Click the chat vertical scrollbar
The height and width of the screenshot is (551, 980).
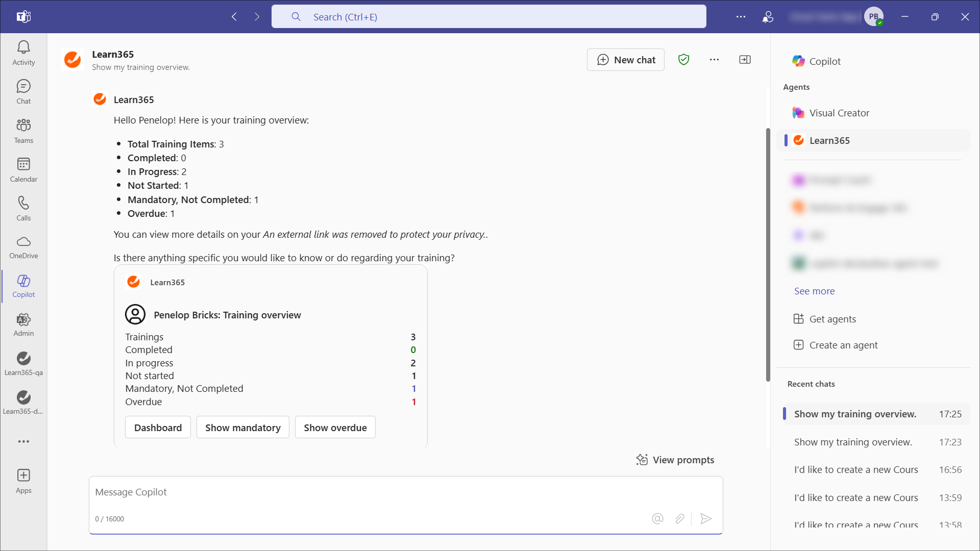(x=768, y=255)
